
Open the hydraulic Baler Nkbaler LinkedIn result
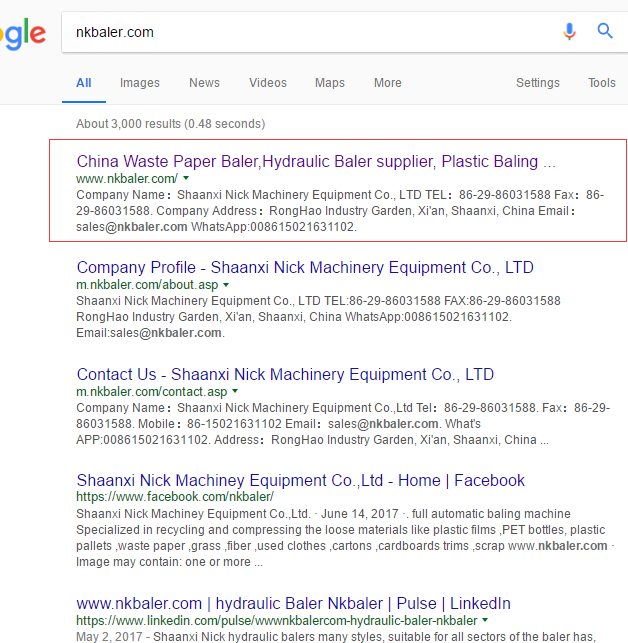click(293, 604)
